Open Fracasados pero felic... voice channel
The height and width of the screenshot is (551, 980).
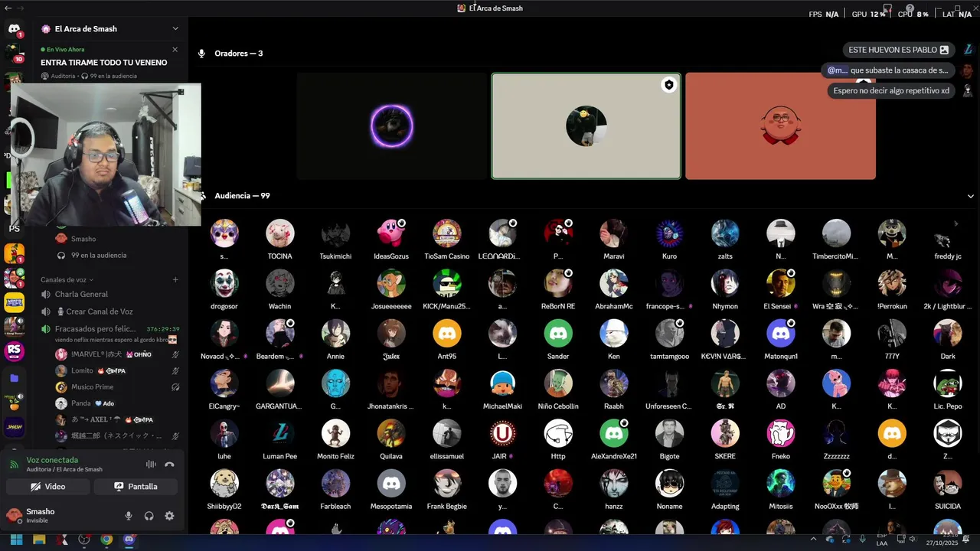[x=95, y=329]
